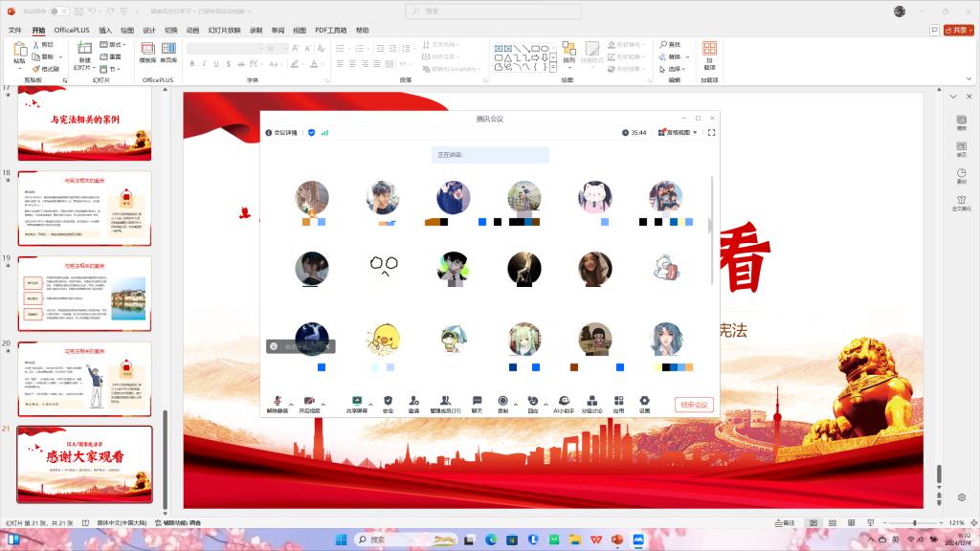Screen dimensions: 980x551
Task: Toggle text Shadow in Font group
Action: click(x=229, y=64)
